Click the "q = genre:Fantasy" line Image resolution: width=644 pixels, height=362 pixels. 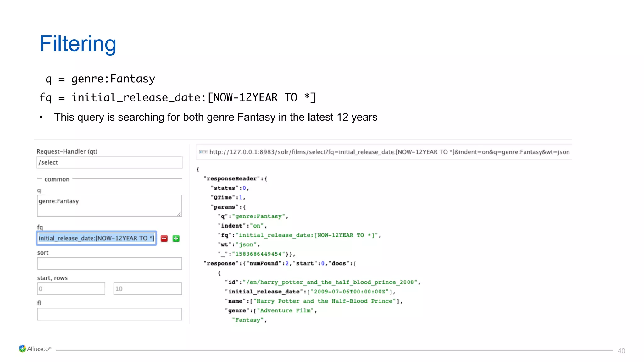101,79
